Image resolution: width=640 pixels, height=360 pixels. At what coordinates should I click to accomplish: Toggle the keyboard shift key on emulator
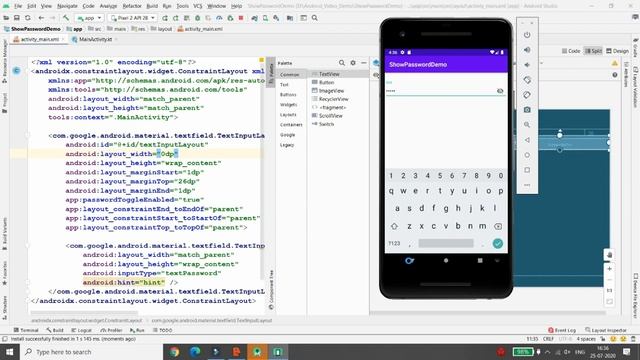tap(394, 226)
